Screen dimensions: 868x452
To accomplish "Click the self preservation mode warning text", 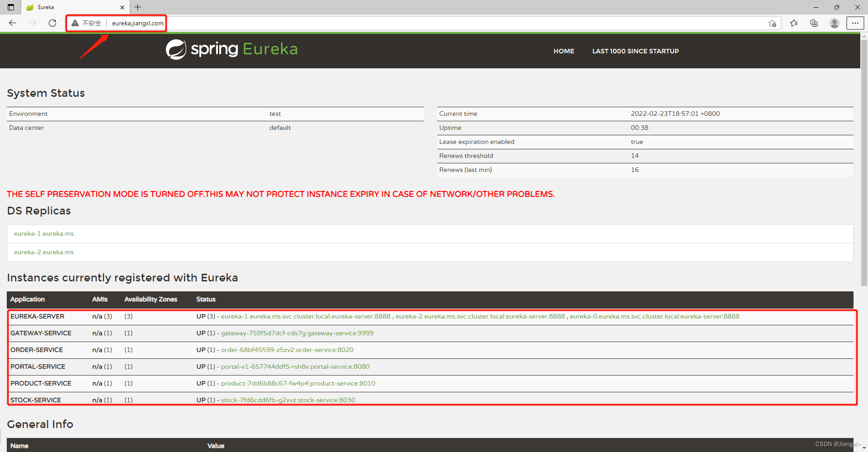I will tap(281, 194).
